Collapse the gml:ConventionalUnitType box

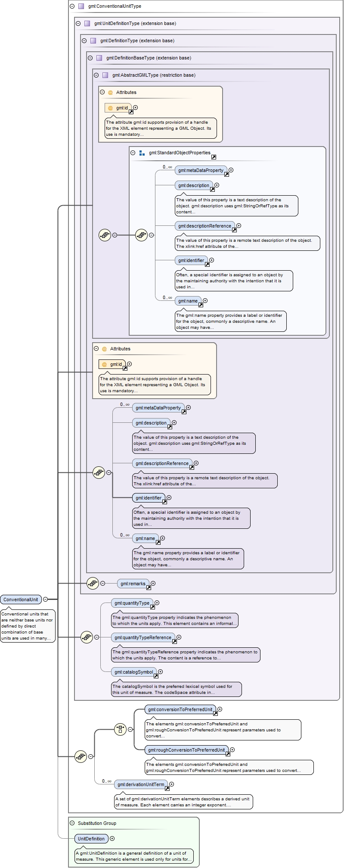pos(72,6)
